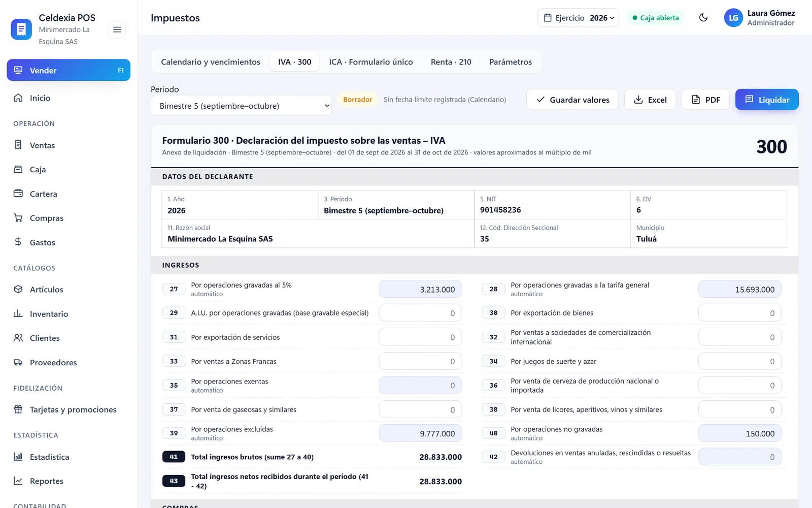Click the Caja abierta status badge
812x508 pixels.
[x=656, y=18]
